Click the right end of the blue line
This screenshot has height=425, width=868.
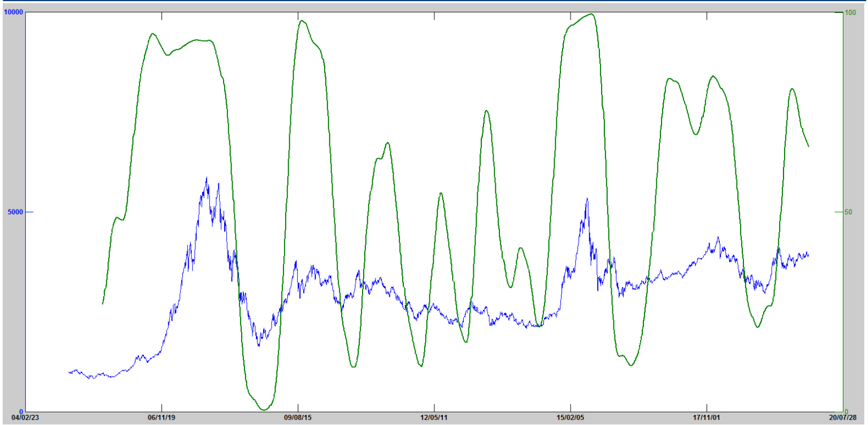(808, 254)
